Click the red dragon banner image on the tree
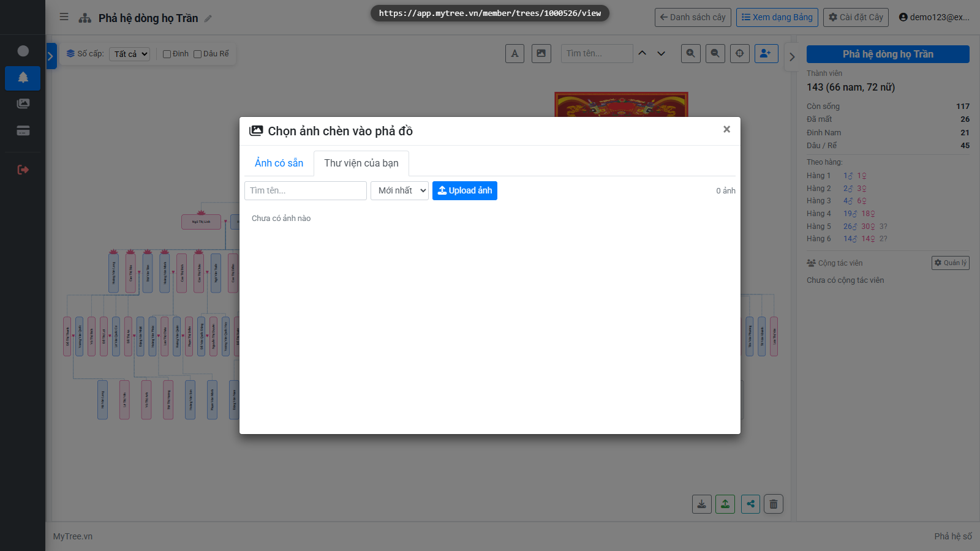980x551 pixels. point(621,105)
